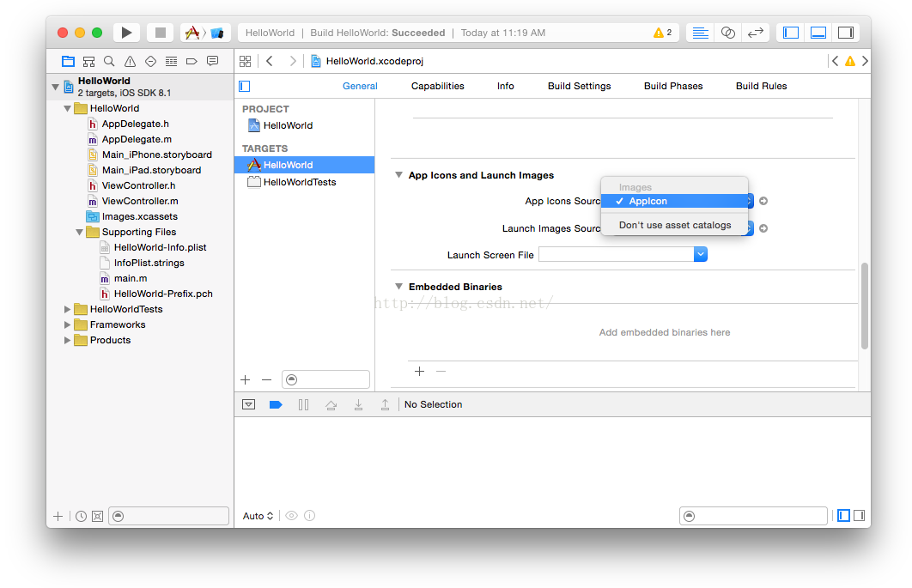Open the Symbol navigator
912x588 pixels.
[x=88, y=61]
